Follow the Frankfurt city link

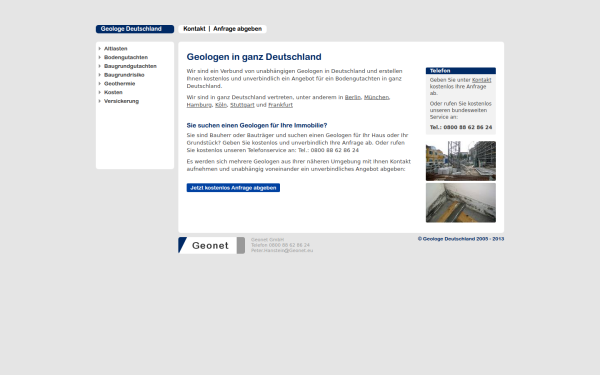280,105
